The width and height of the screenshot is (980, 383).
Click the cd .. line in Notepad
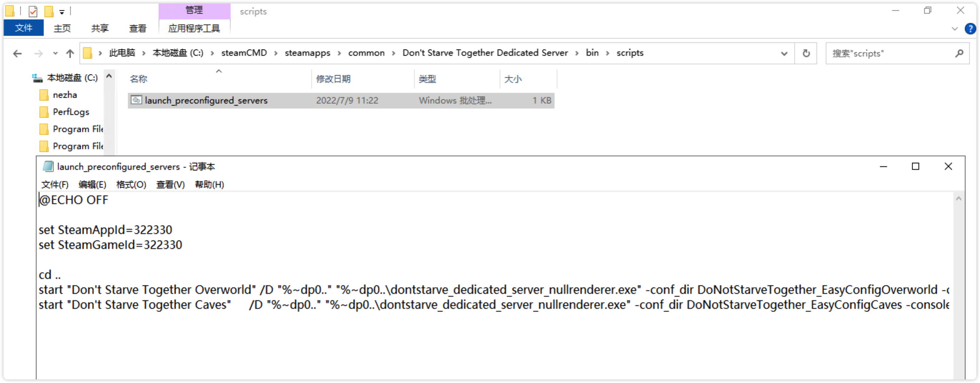point(50,275)
